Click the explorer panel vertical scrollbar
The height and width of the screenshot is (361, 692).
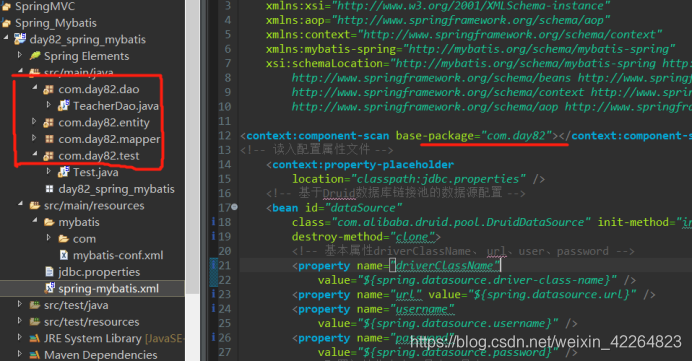click(192, 146)
